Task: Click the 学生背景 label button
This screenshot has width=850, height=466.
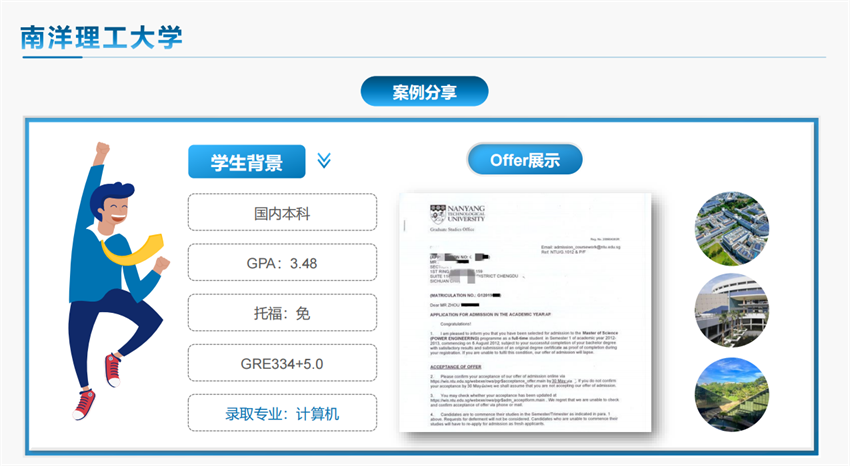Action: pyautogui.click(x=246, y=161)
